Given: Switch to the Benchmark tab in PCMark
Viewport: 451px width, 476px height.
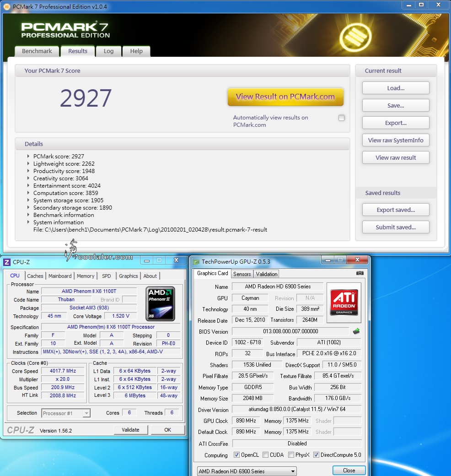Looking at the screenshot, I should pos(37,51).
